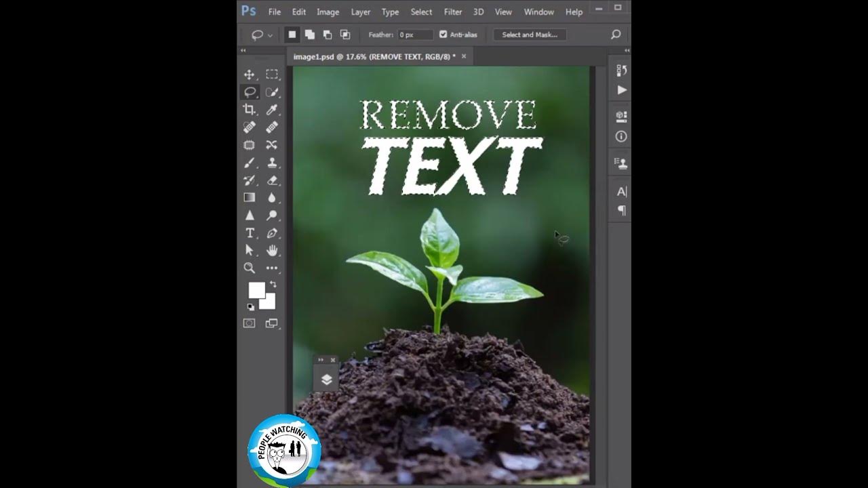Image resolution: width=868 pixels, height=488 pixels.
Task: Select the Rectangular Marquee tool
Action: (272, 75)
